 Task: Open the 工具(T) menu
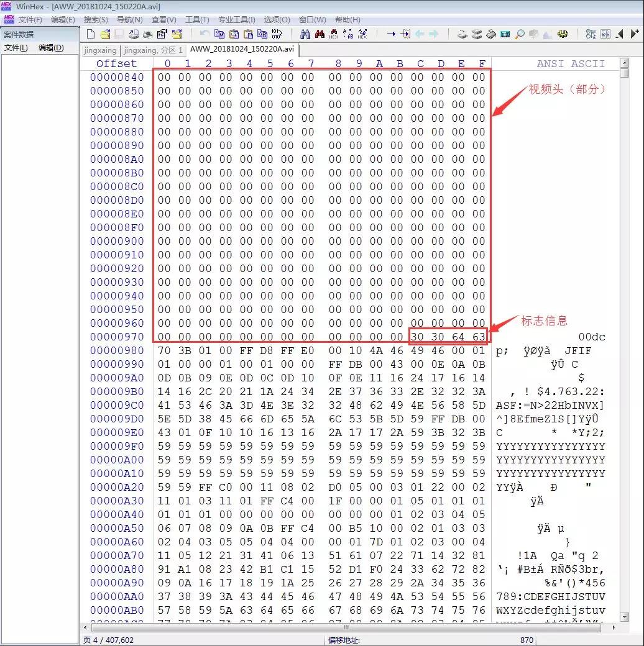coord(197,20)
